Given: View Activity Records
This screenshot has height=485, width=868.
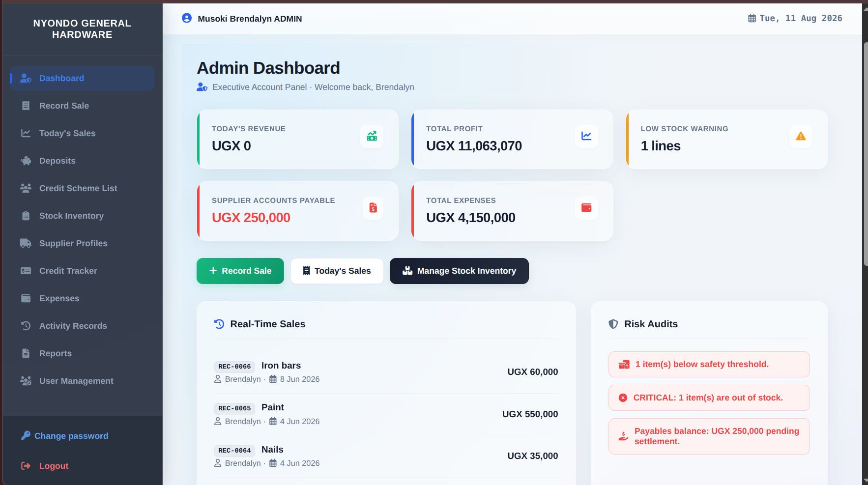Looking at the screenshot, I should click(82, 326).
